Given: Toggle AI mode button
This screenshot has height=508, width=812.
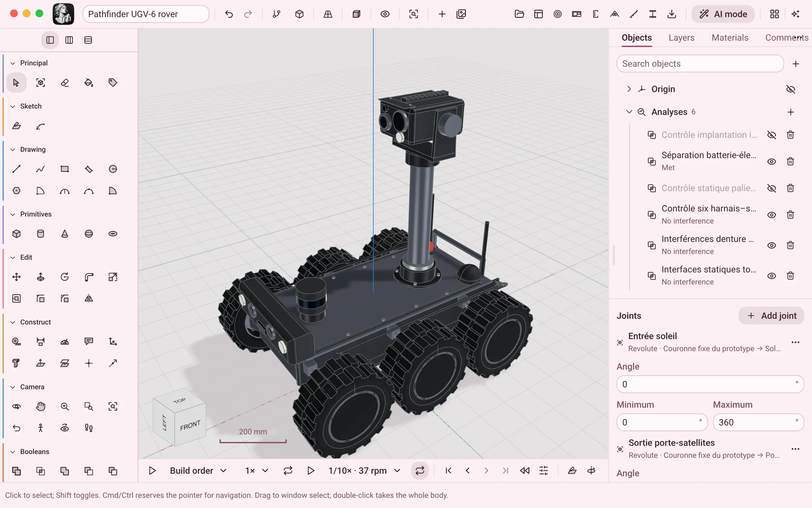Looking at the screenshot, I should click(723, 14).
